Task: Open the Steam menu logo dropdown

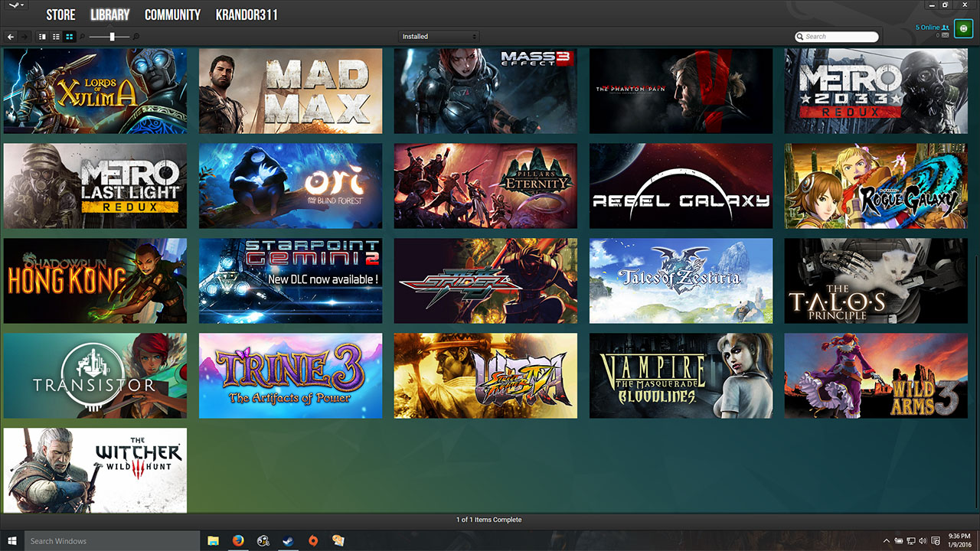Action: tap(15, 6)
